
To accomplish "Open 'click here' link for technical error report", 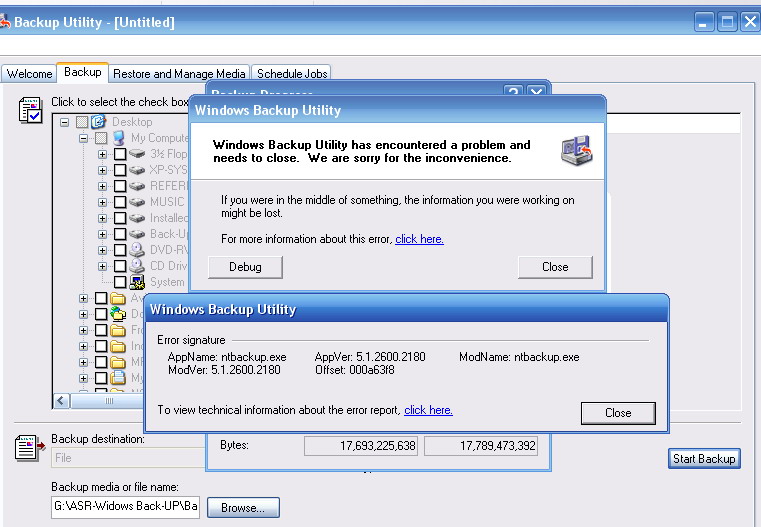I will (x=429, y=410).
